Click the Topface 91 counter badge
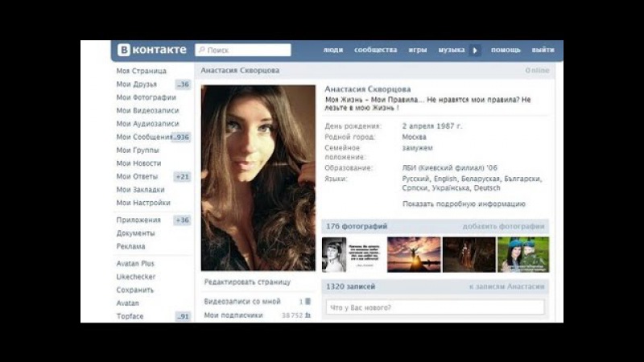Viewport: 644px width, 362px height. click(x=183, y=317)
